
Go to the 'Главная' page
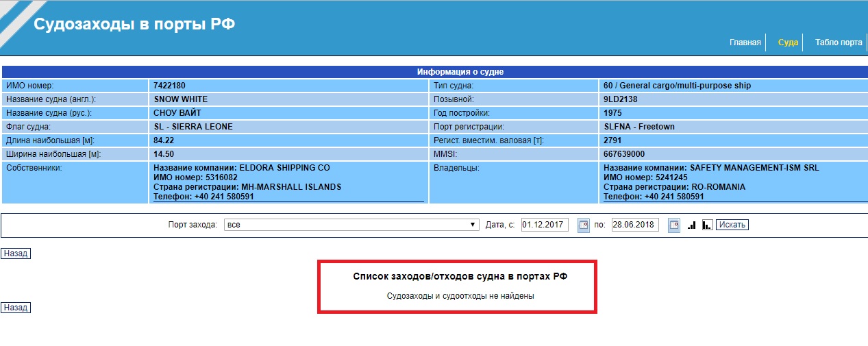745,42
